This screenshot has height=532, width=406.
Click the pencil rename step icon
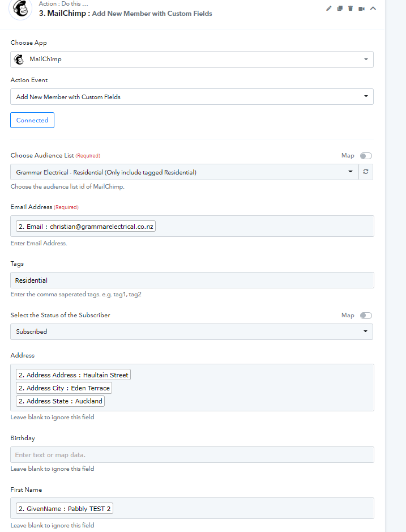(x=328, y=8)
